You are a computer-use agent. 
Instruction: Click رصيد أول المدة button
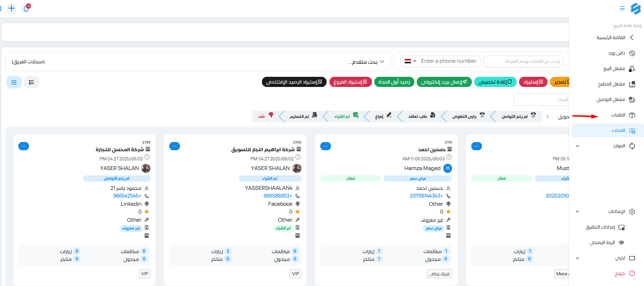pos(395,82)
